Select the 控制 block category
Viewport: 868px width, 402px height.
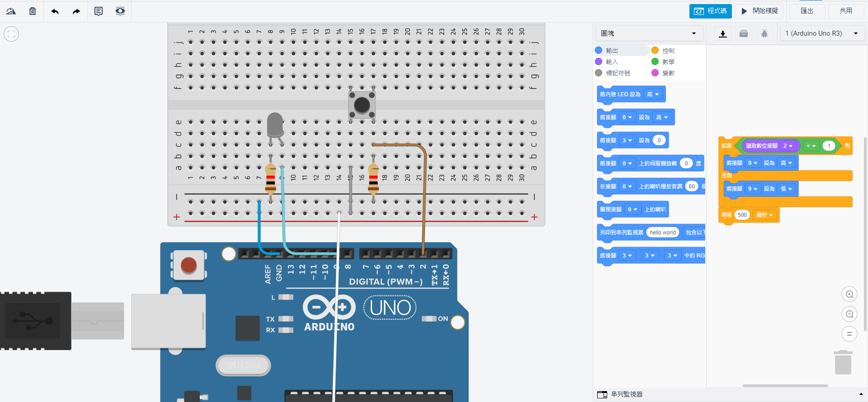point(668,51)
